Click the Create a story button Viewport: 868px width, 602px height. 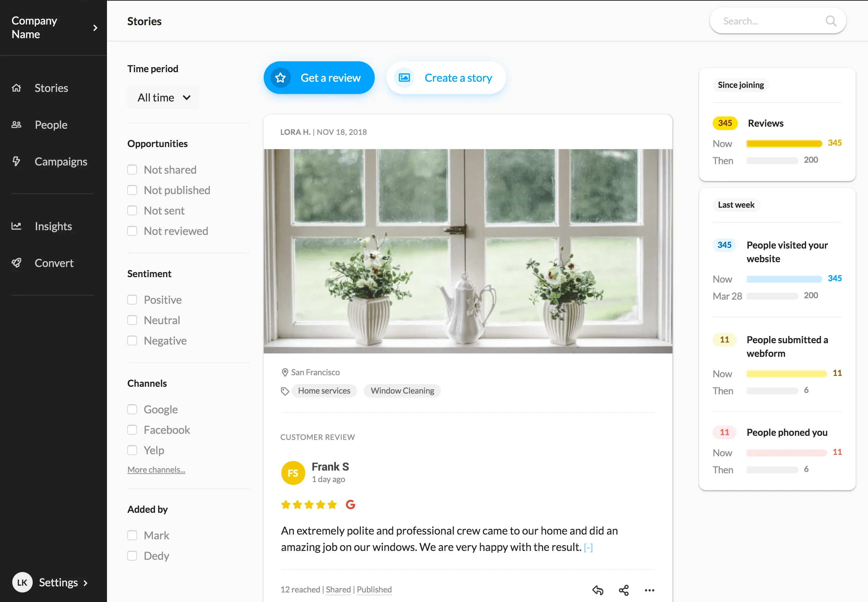(x=446, y=78)
